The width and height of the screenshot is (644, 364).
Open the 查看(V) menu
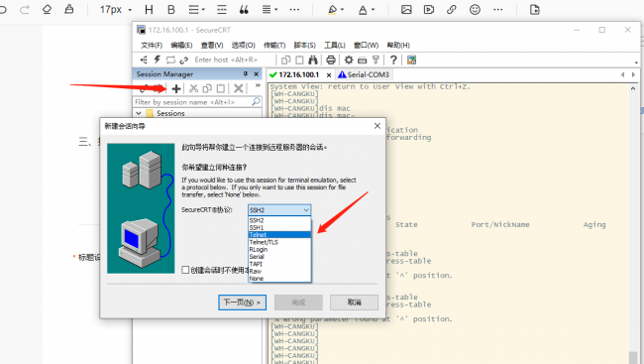click(x=212, y=46)
